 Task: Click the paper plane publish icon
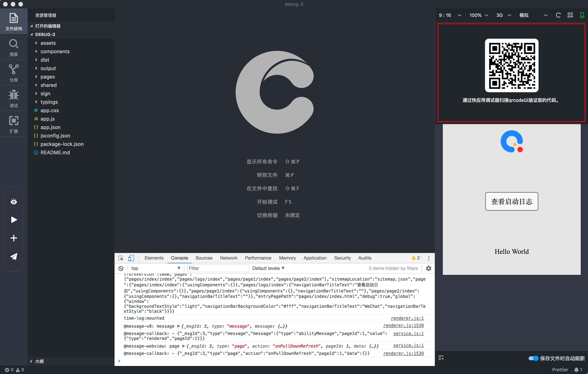click(14, 256)
